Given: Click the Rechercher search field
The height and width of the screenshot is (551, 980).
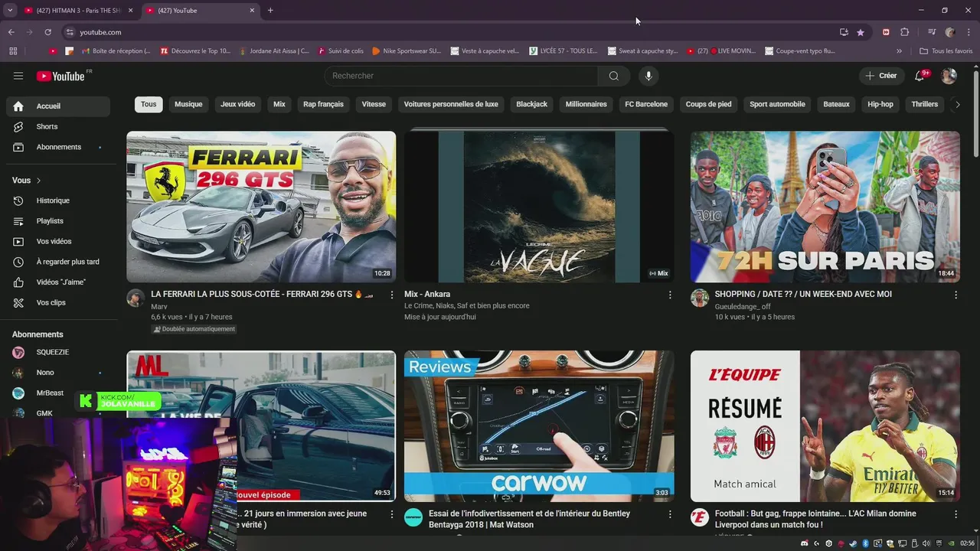Looking at the screenshot, I should pyautogui.click(x=461, y=76).
